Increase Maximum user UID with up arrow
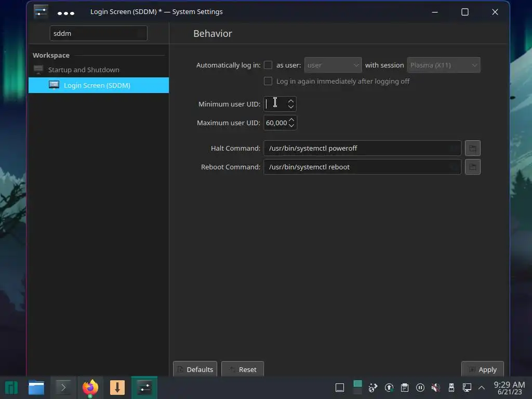Screen dimensions: 532x399 tap(291, 119)
